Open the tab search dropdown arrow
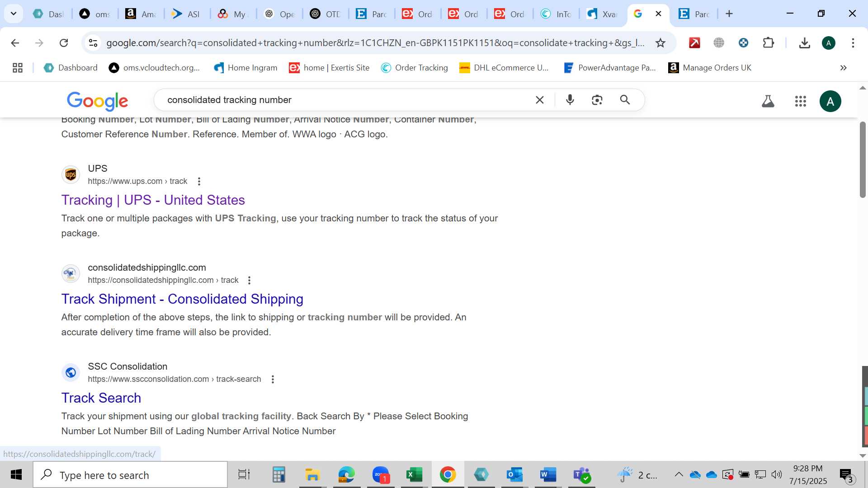This screenshot has height=488, width=868. 14,14
